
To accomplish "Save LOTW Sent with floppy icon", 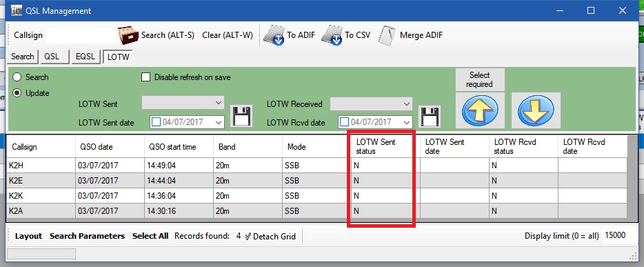I will pos(241,116).
